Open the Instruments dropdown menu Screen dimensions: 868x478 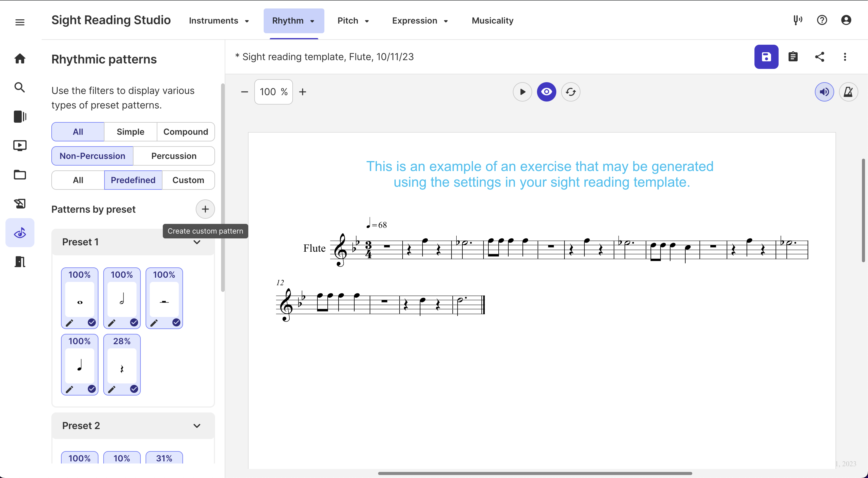[219, 21]
